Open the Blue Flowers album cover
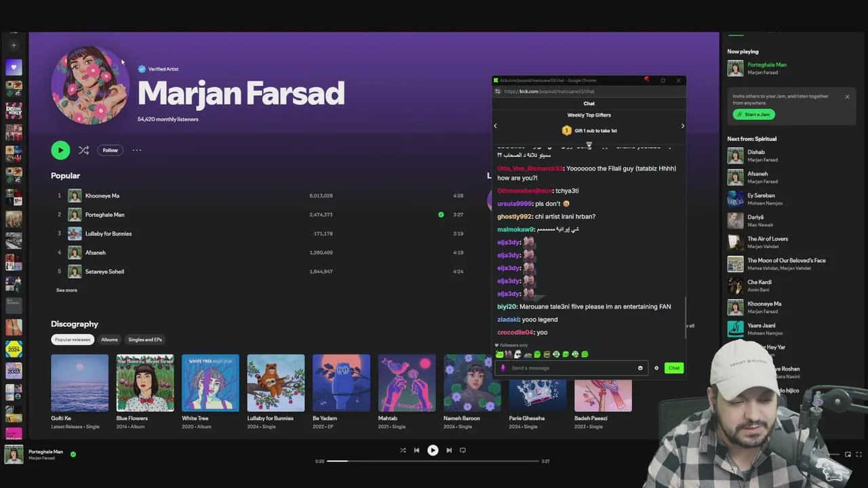 [145, 383]
